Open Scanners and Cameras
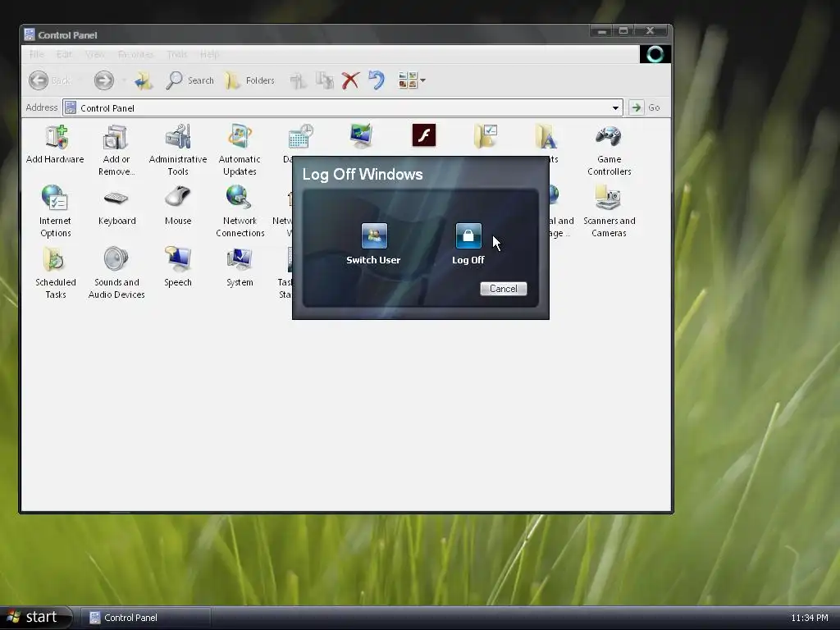840x630 pixels. 609,212
